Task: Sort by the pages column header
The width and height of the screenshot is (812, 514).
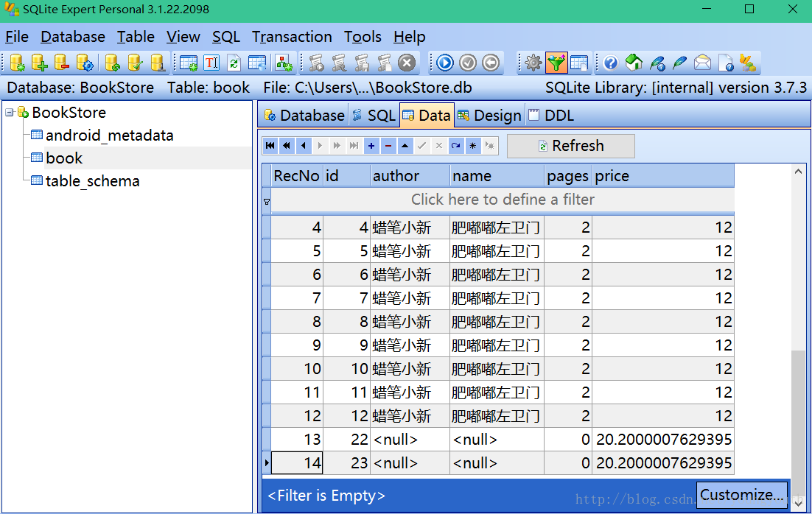Action: tap(567, 176)
